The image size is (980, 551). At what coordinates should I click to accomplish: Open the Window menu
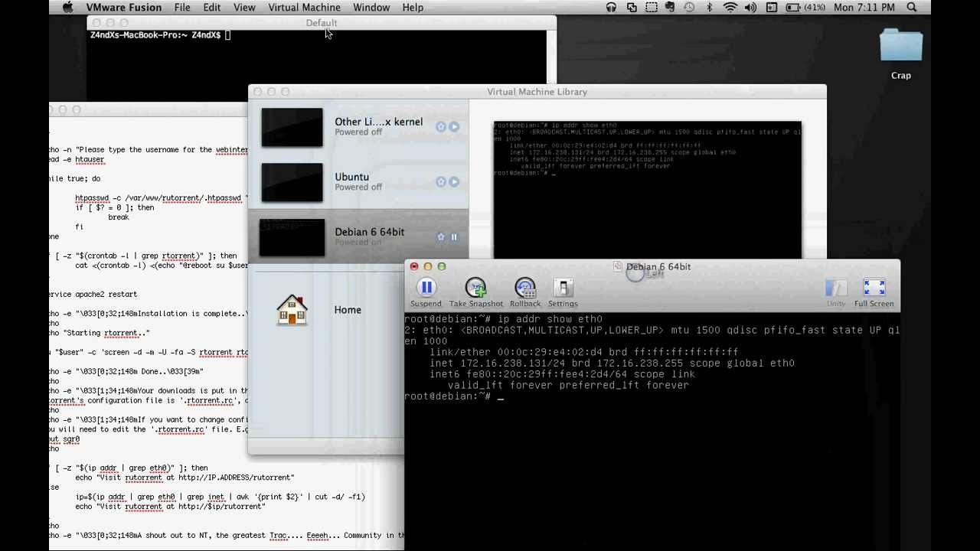click(x=371, y=8)
